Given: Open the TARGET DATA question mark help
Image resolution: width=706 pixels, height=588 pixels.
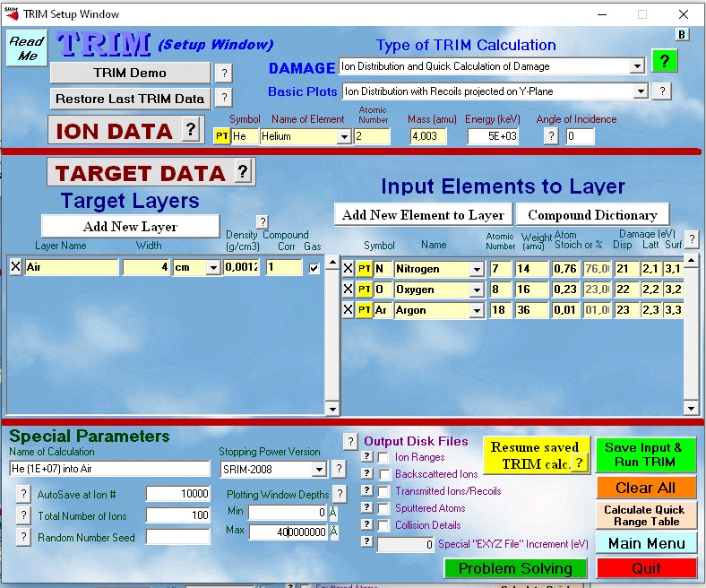Looking at the screenshot, I should coord(242,171).
